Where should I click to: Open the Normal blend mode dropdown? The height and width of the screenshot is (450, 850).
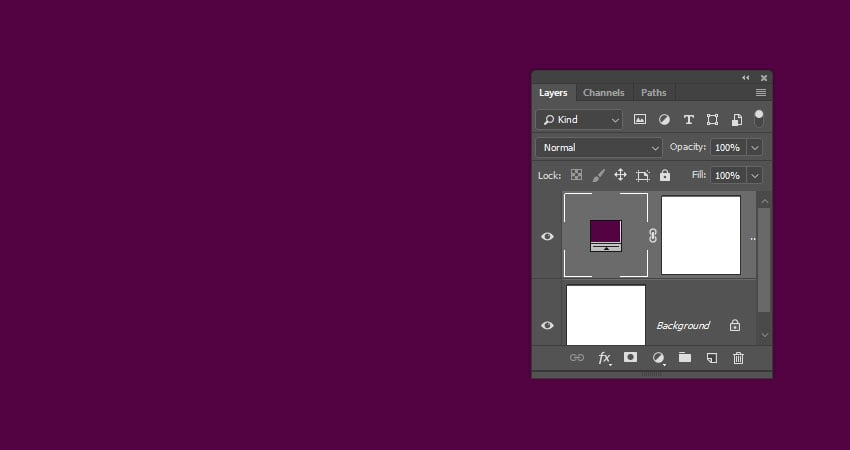pos(598,147)
